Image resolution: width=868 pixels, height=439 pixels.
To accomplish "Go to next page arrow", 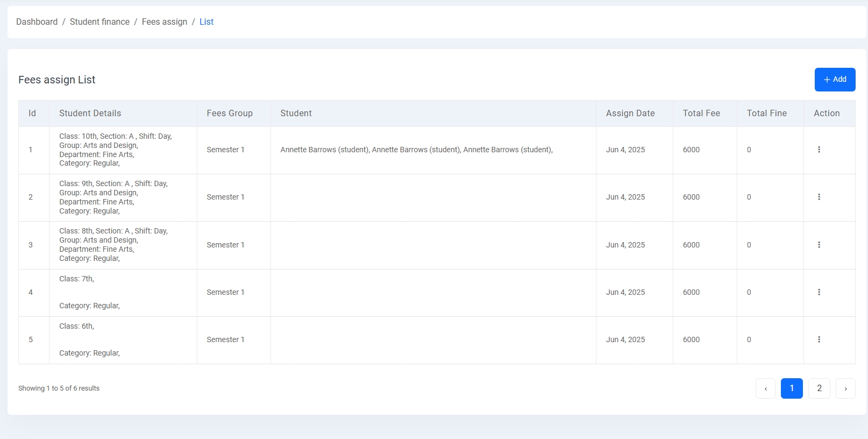I will coord(845,388).
